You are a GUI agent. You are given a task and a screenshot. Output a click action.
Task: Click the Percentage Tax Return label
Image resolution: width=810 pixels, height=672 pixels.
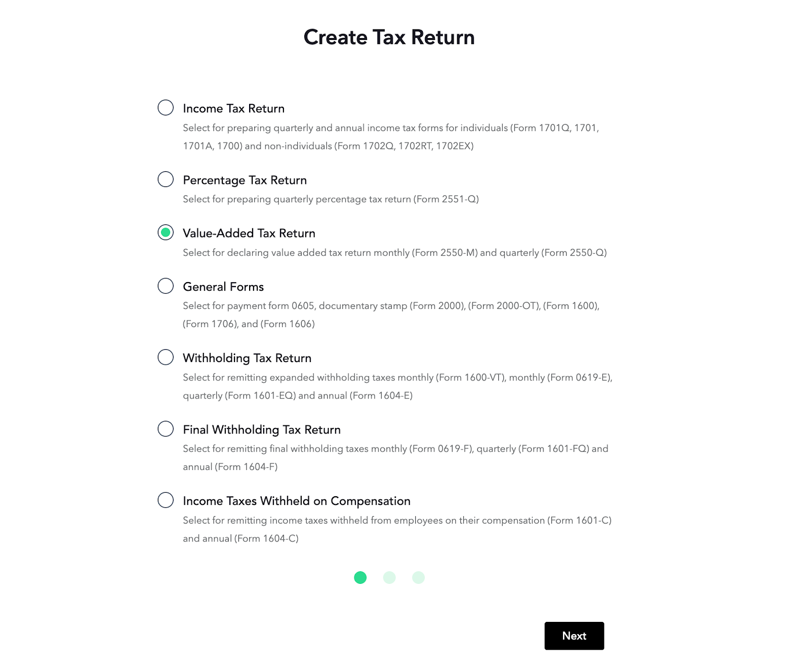[x=245, y=180]
